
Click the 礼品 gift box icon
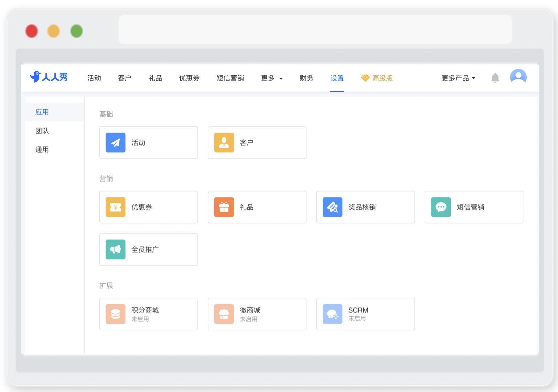[224, 207]
